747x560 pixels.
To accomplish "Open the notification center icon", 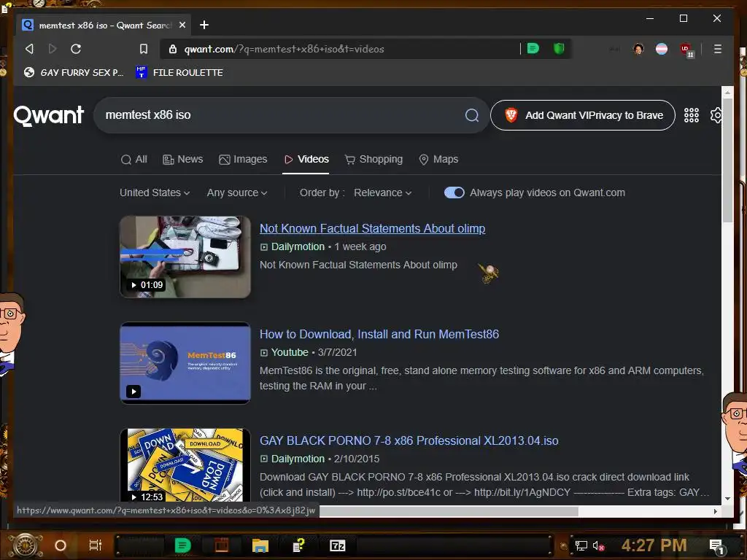I will 716,547.
